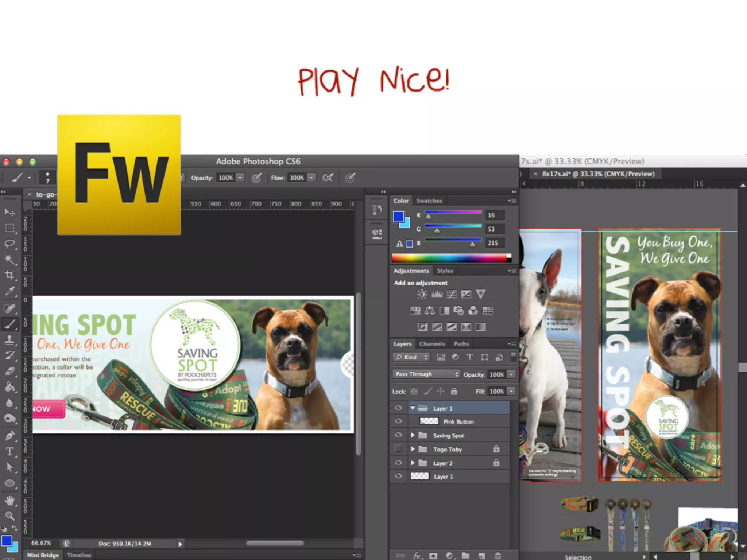Click the Flow percentage field
Viewport: 747px width, 560px height.
click(x=297, y=178)
